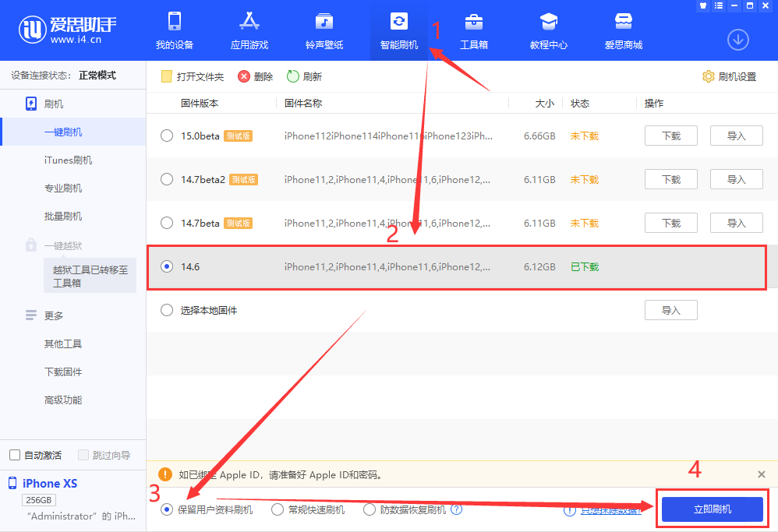This screenshot has height=532, width=778.
Task: Download the 15.0beta firmware
Action: coord(670,136)
